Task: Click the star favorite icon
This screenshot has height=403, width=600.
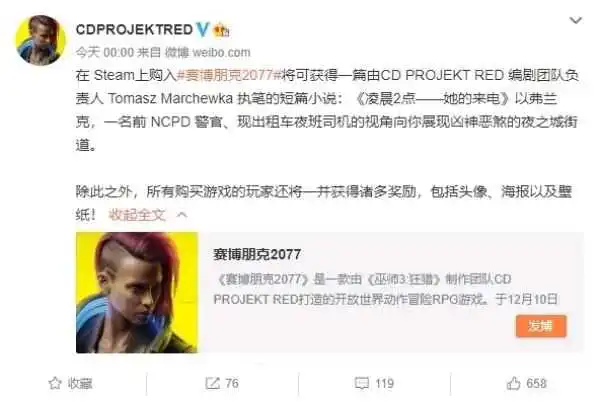Action: click(x=55, y=383)
